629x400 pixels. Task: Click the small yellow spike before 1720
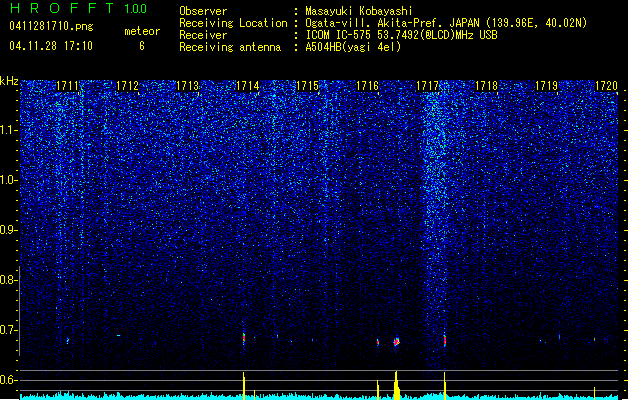(595, 392)
